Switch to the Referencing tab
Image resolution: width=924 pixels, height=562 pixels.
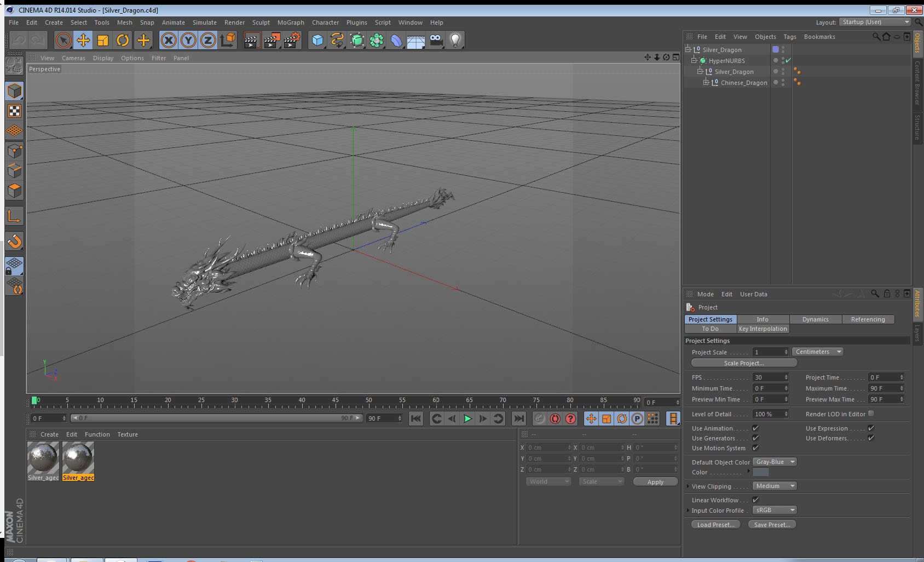[x=868, y=319]
